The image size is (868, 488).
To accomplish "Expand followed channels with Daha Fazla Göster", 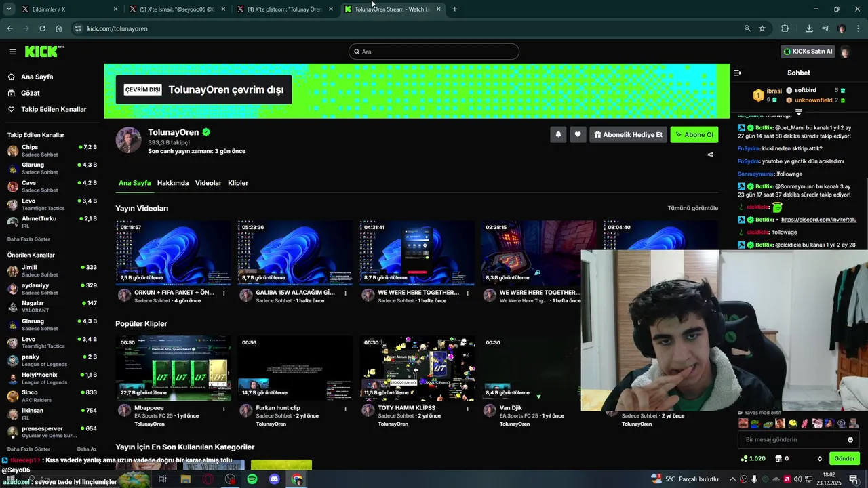I will tap(28, 239).
